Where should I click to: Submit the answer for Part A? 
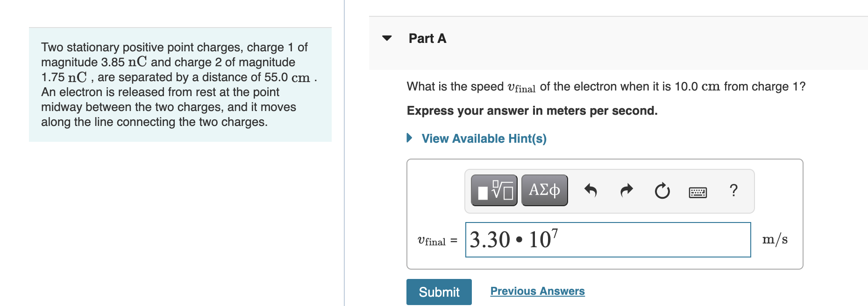438,292
